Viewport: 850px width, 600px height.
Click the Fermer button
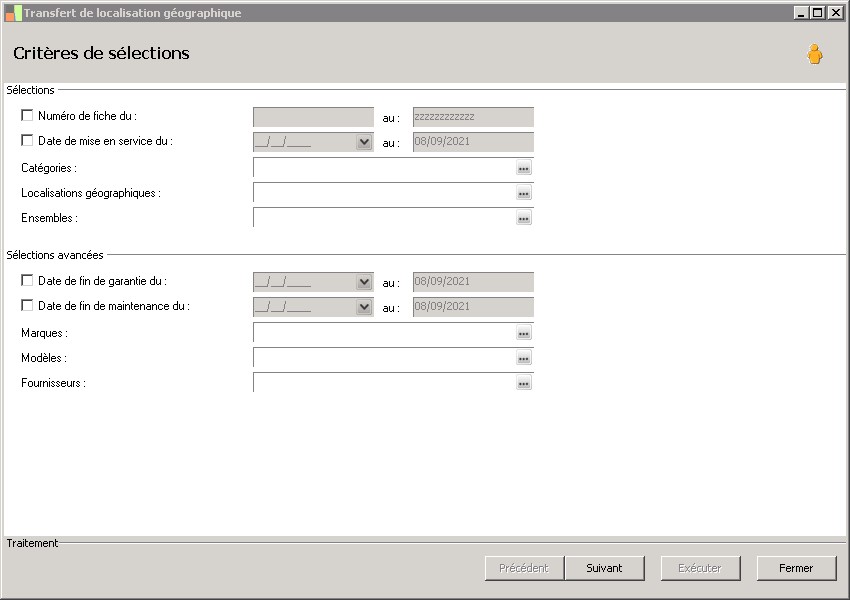[796, 568]
